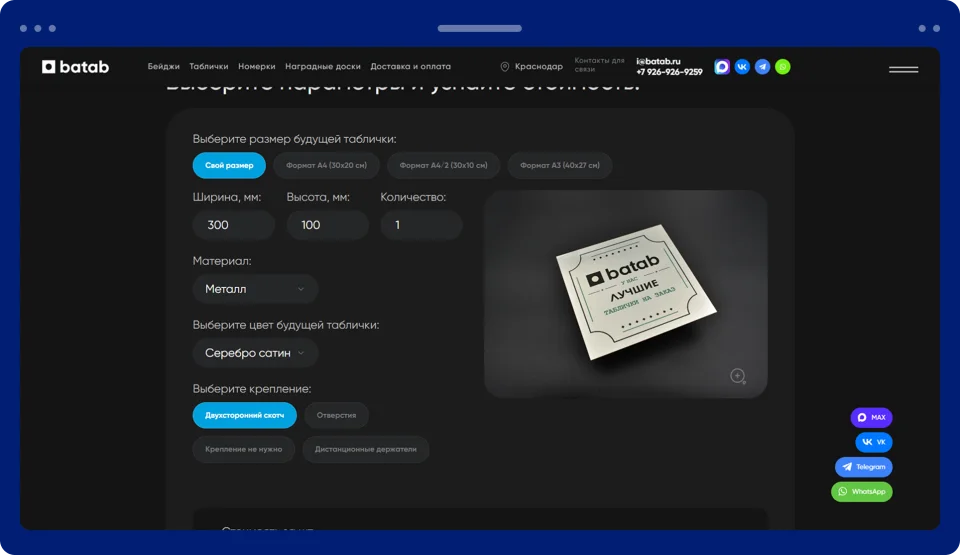Click the Контакты для связи label
Viewport: 960px width, 555px height.
pyautogui.click(x=599, y=65)
